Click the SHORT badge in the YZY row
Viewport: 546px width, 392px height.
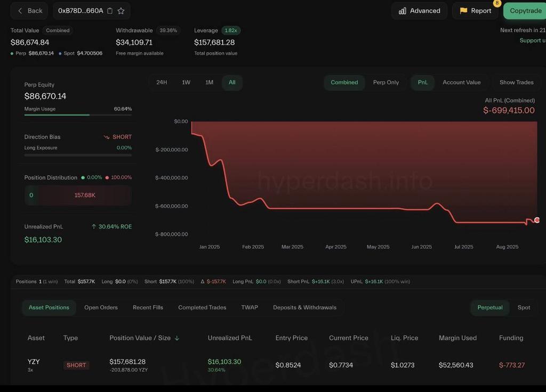pos(76,365)
